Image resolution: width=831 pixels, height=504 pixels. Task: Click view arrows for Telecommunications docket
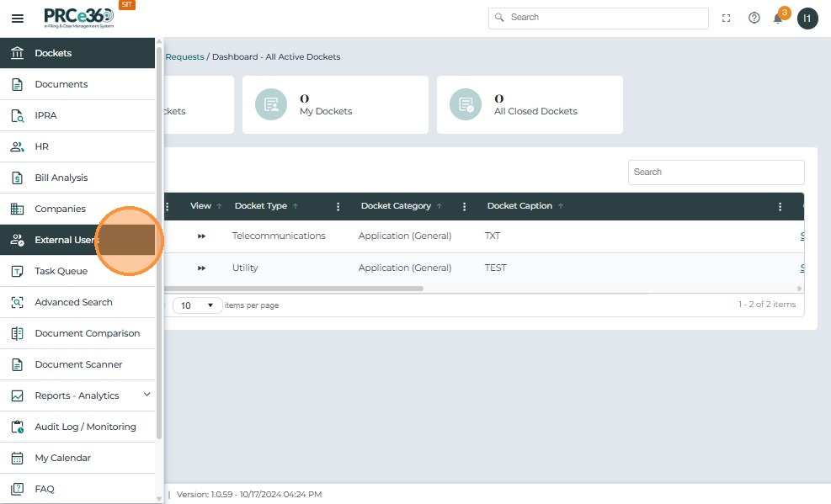202,236
